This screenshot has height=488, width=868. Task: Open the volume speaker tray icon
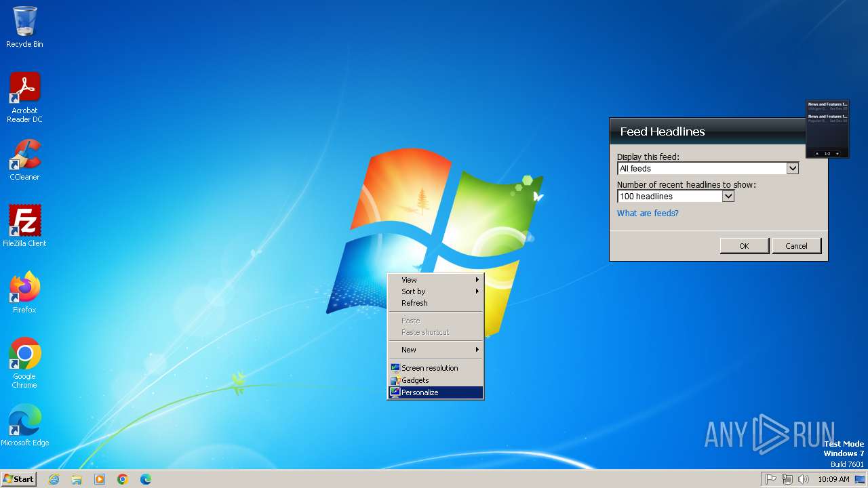[804, 479]
